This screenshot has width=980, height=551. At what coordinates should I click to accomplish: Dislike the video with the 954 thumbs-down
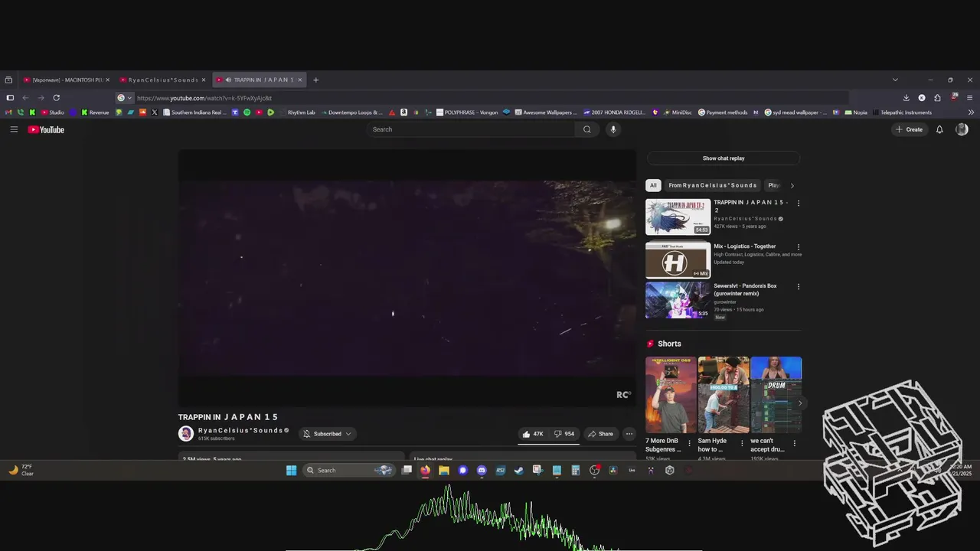(x=565, y=434)
